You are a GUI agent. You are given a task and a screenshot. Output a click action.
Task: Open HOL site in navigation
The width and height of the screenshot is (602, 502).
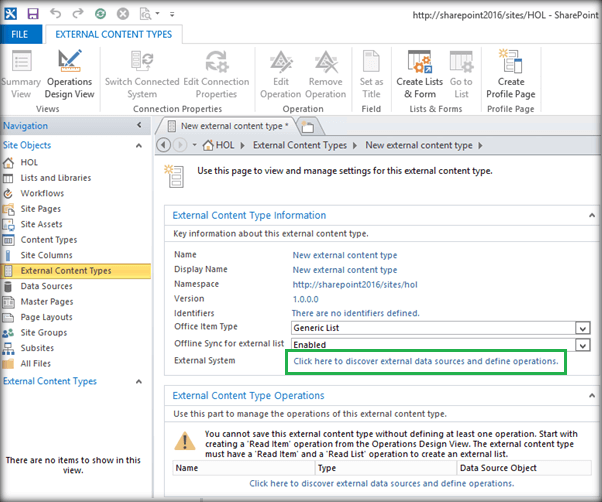click(29, 162)
